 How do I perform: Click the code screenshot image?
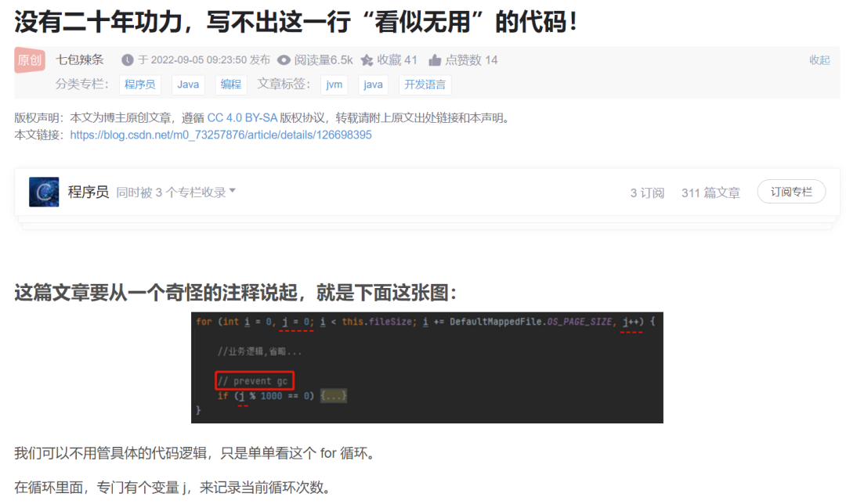coord(428,368)
